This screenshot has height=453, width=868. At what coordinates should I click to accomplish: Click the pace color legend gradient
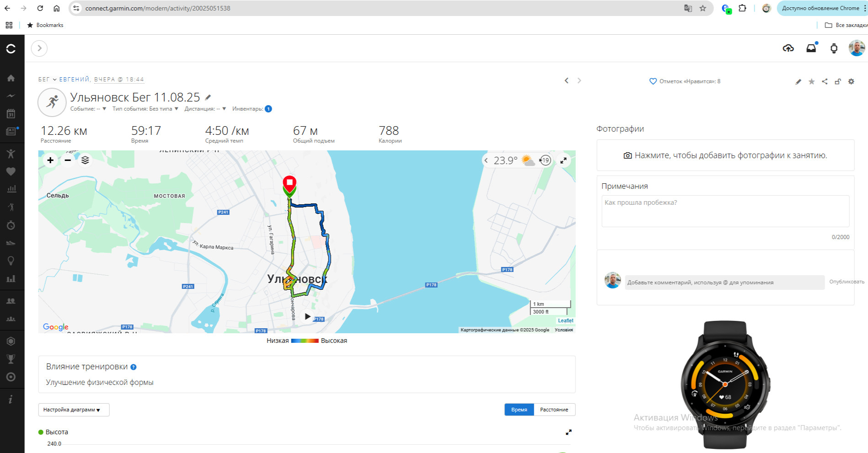click(305, 341)
